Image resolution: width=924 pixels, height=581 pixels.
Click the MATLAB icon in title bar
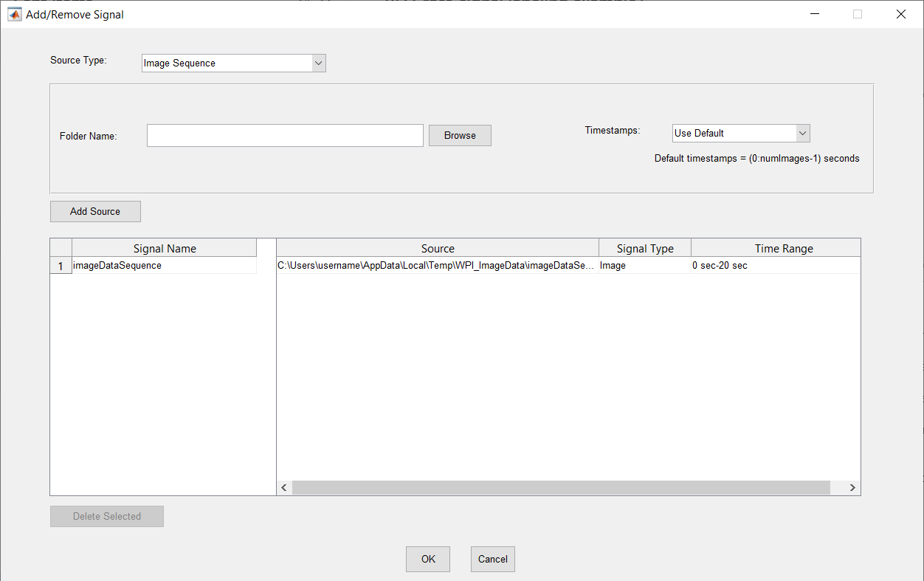coord(14,14)
